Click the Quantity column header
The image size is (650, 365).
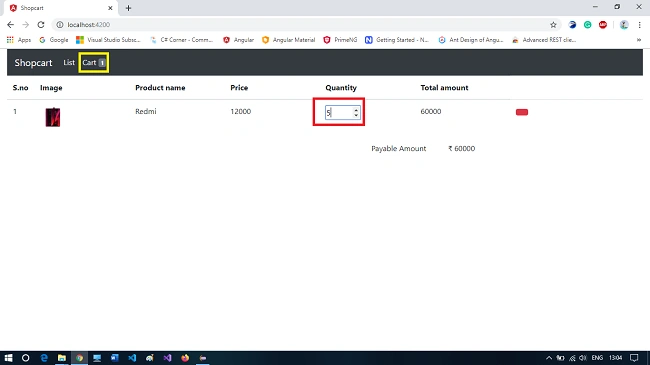341,88
